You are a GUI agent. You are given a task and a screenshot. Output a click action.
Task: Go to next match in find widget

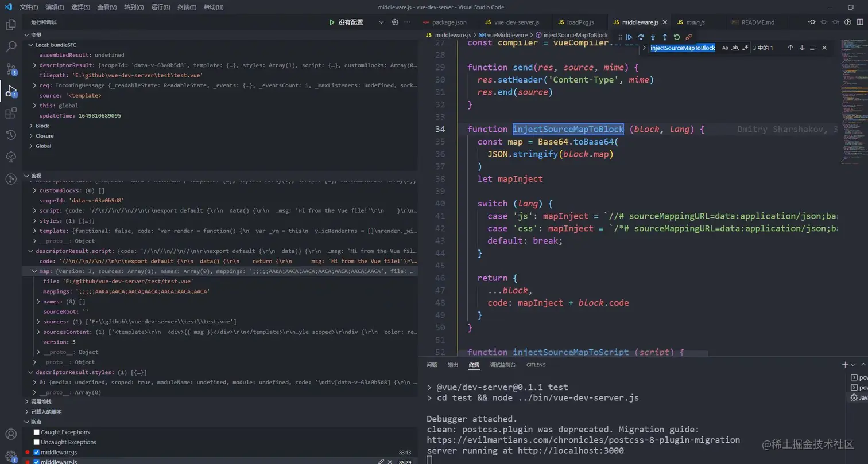click(802, 48)
